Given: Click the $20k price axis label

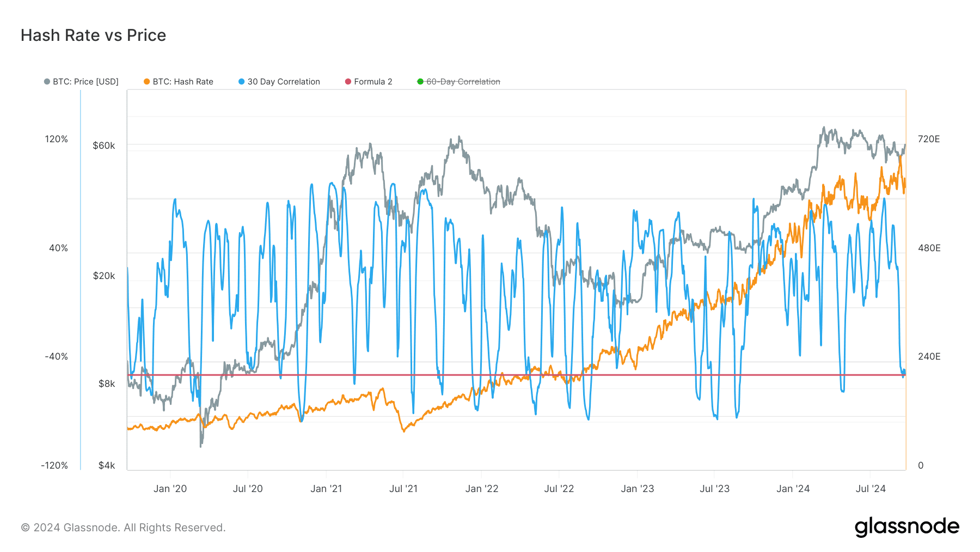Looking at the screenshot, I should (104, 276).
